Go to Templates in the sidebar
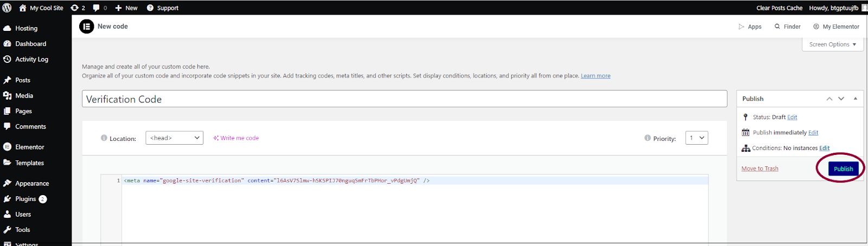Viewport: 868px width, 246px height. point(29,163)
